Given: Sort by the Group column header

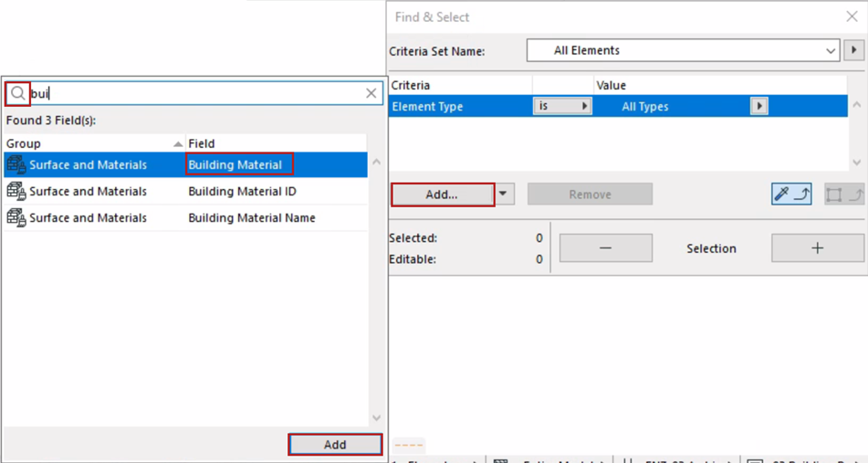Looking at the screenshot, I should pyautogui.click(x=95, y=143).
